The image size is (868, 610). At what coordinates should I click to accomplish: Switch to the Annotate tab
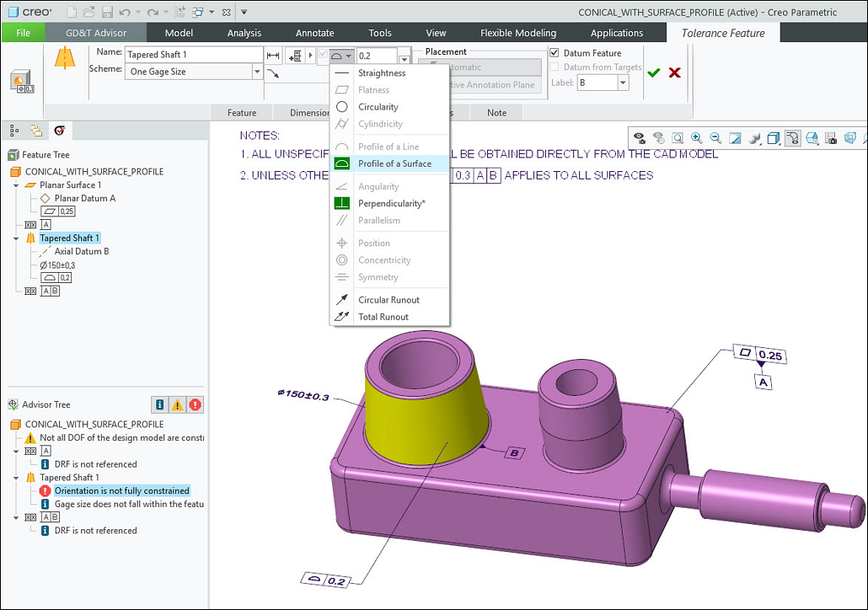[x=314, y=33]
